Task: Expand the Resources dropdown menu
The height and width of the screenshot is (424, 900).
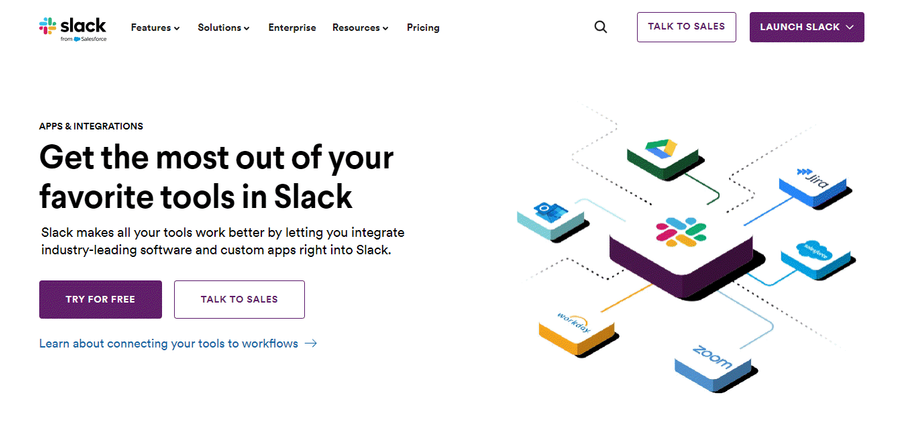Action: point(360,28)
